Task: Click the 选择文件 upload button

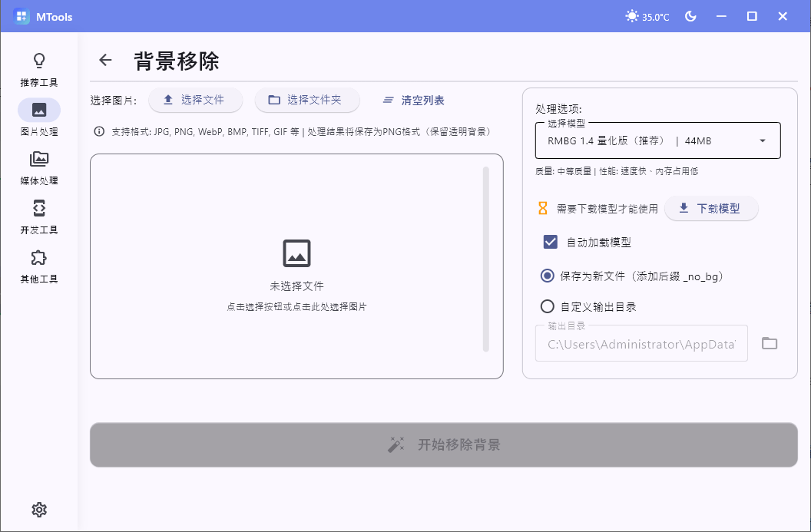Action: pyautogui.click(x=195, y=100)
